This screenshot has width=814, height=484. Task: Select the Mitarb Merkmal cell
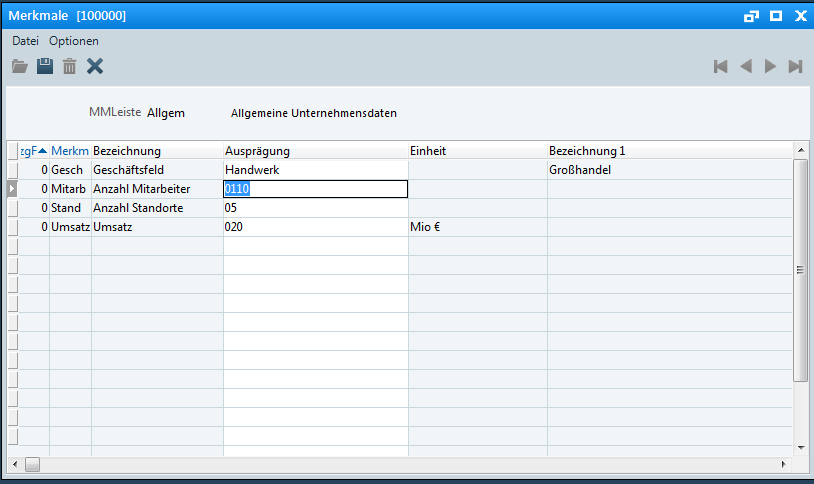tap(70, 189)
